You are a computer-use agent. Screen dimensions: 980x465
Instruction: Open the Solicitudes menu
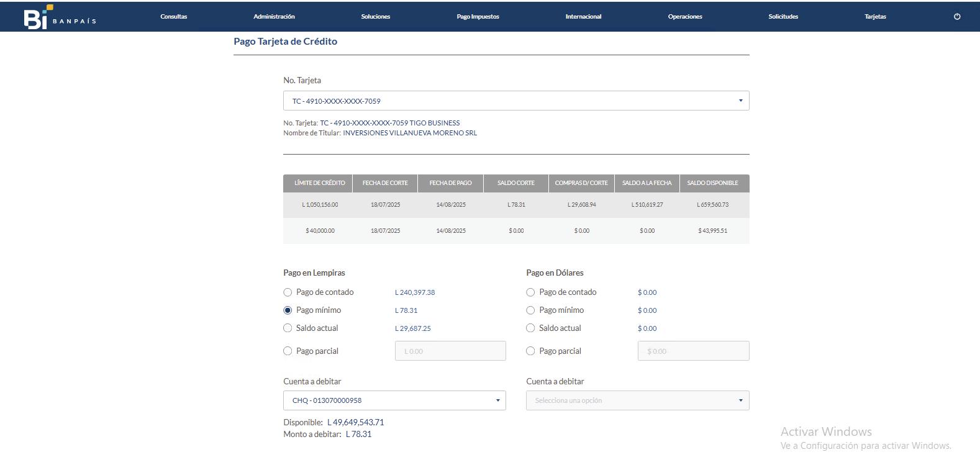click(783, 17)
